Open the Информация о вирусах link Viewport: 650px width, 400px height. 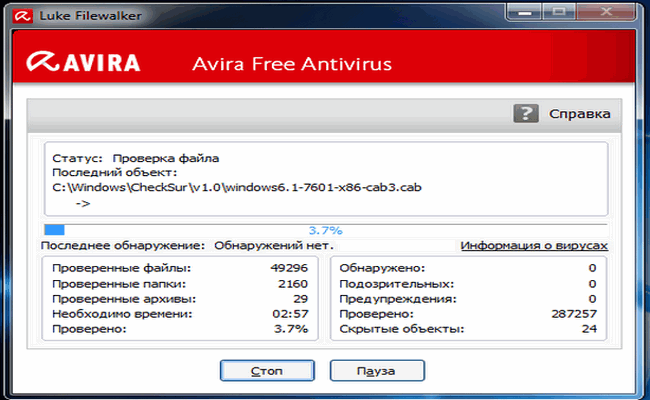(534, 245)
